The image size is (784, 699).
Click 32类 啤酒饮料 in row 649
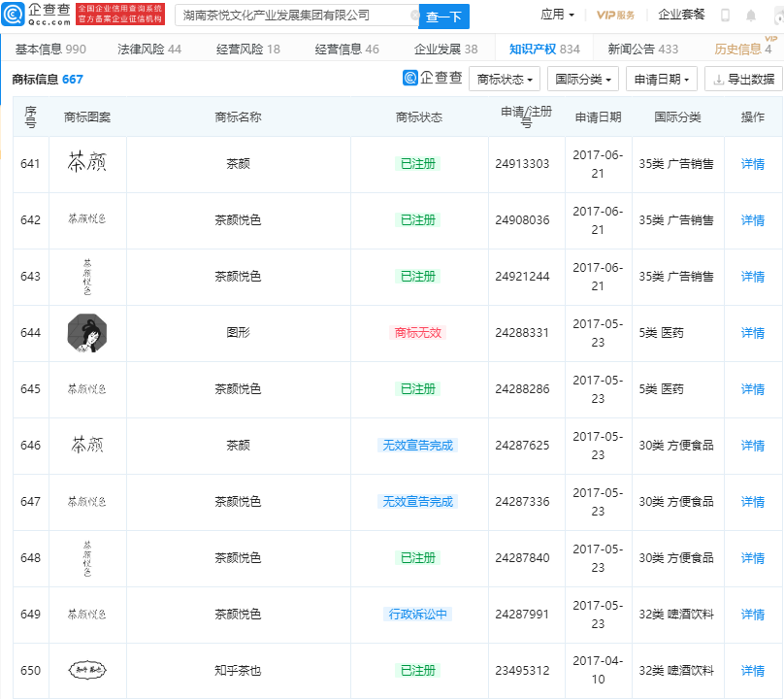pos(676,615)
